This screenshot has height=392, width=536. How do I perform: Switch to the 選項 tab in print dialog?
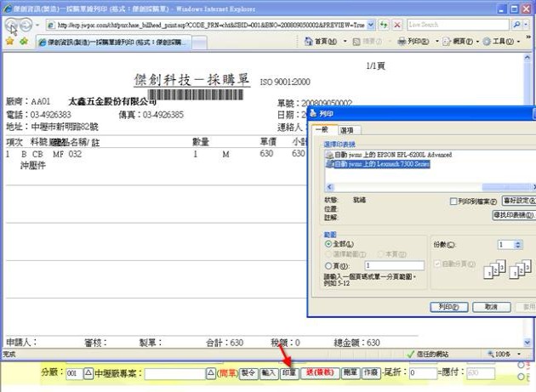347,130
